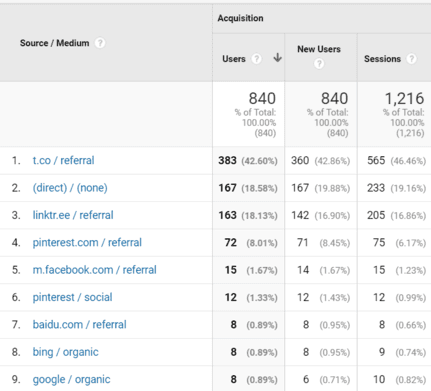Screen dimensions: 431x391
Task: Open m.facebook.com / referral link
Action: tap(94, 270)
